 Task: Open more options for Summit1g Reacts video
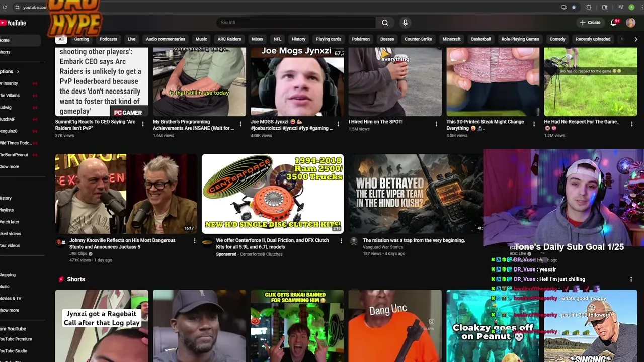[143, 124]
